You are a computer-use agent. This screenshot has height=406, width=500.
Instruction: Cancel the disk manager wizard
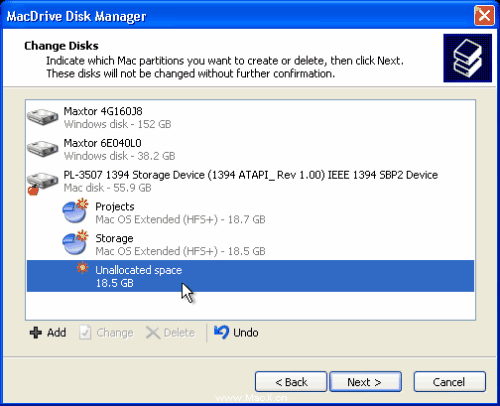point(449,382)
